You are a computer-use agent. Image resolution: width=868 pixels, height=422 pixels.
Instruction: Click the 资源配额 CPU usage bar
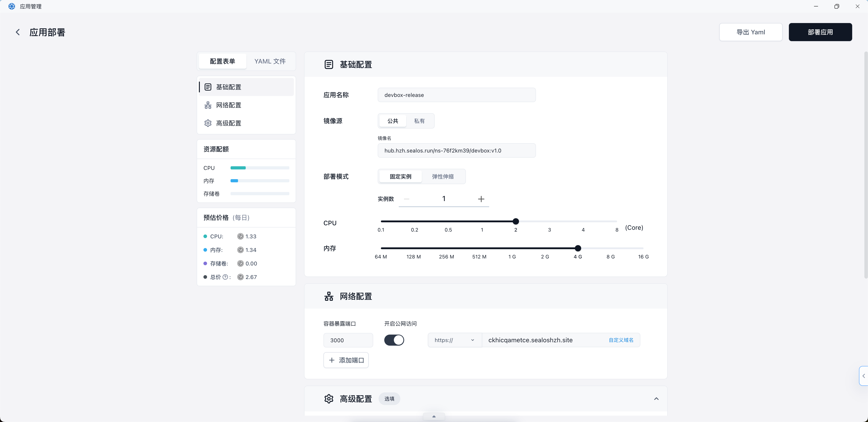[x=260, y=168]
